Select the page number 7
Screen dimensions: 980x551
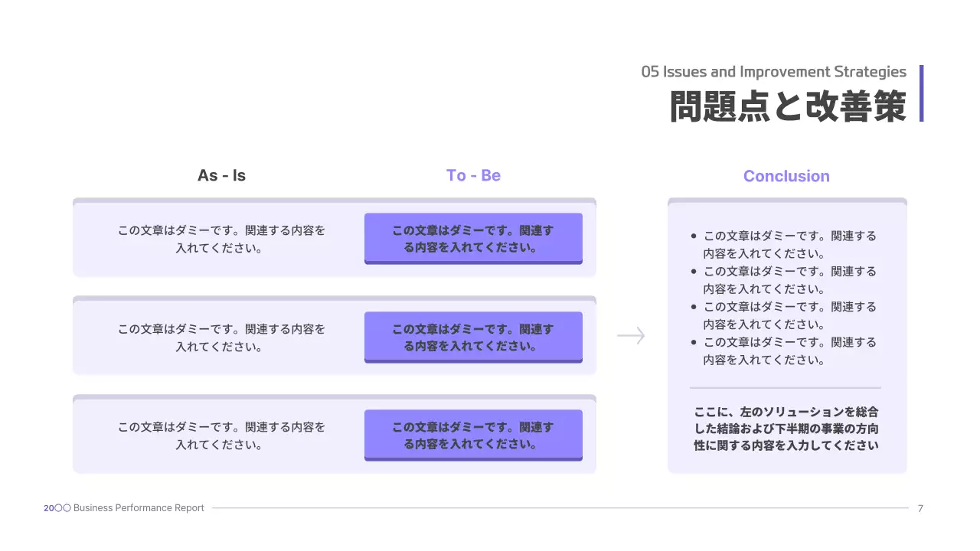pyautogui.click(x=920, y=508)
